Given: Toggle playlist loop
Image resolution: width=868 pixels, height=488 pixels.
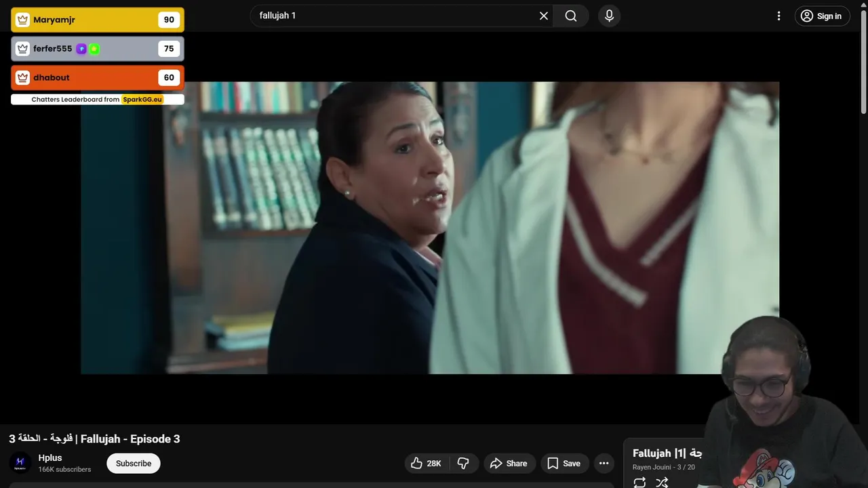Looking at the screenshot, I should 639,483.
